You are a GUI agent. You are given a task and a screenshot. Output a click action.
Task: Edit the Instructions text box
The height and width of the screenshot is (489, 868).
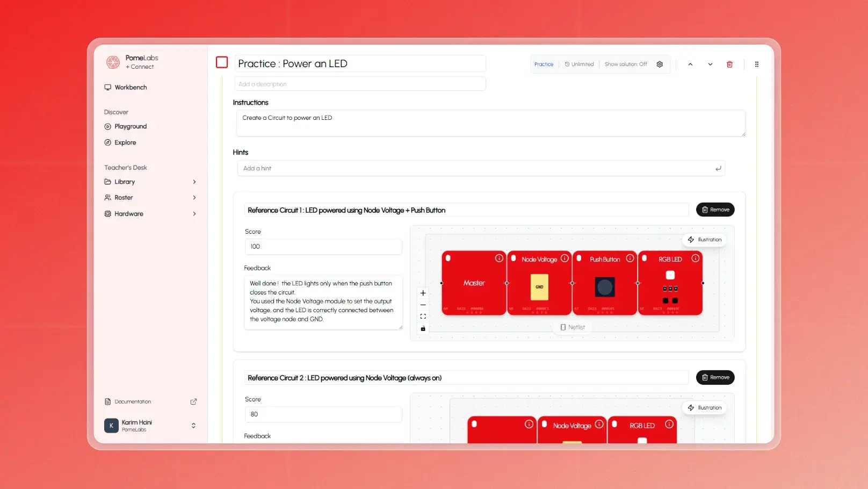tap(491, 123)
